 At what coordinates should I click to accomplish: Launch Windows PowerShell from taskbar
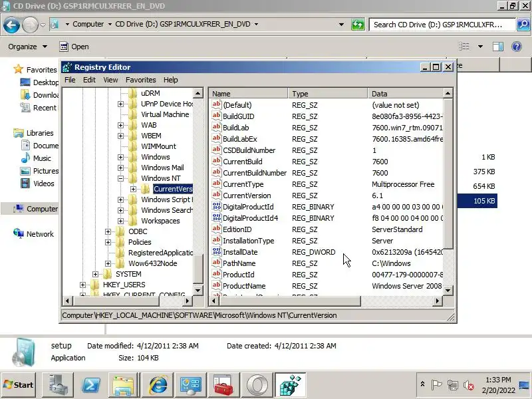tap(91, 385)
